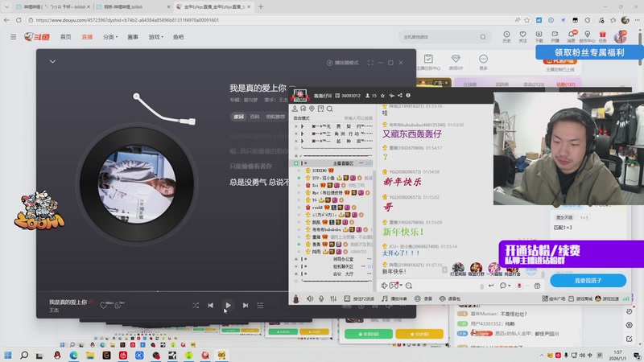
Task: Open the 自由模式 mode selector
Action: point(301,118)
